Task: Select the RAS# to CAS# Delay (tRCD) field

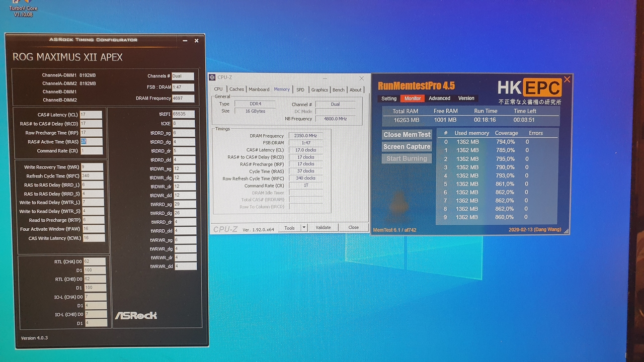Action: pos(91,124)
